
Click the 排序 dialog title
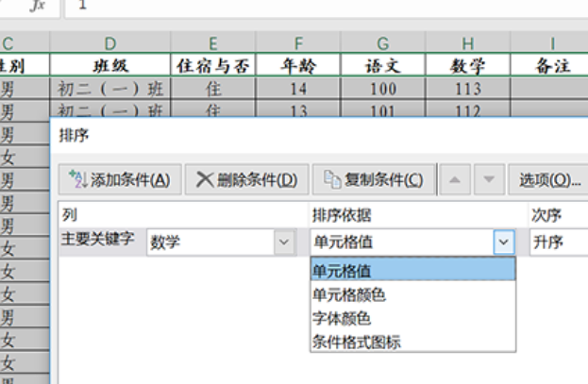point(74,135)
